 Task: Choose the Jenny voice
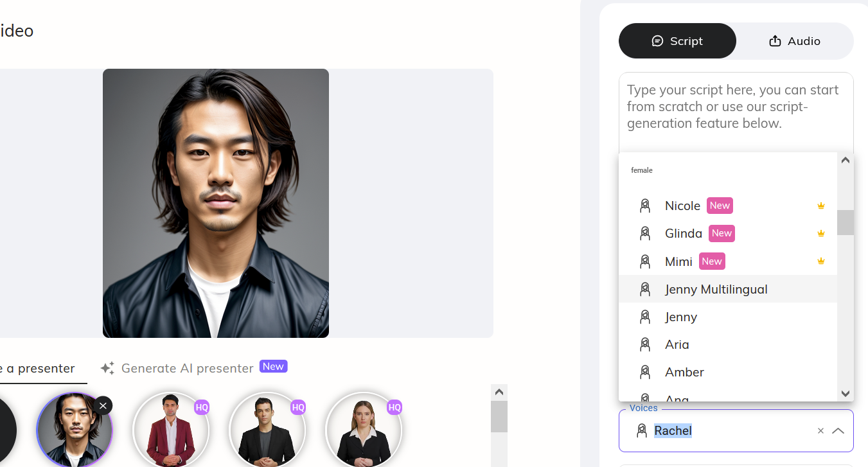tap(728, 317)
